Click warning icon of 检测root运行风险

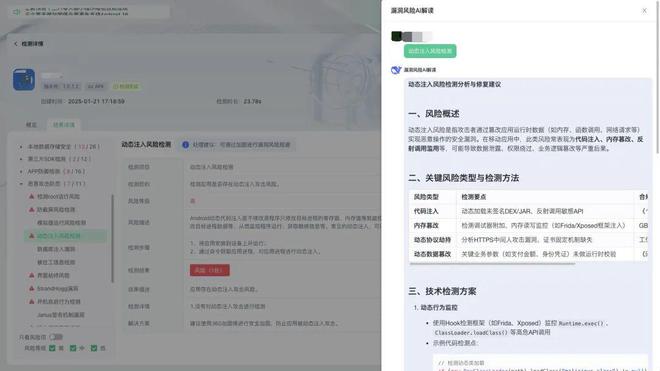tap(32, 196)
